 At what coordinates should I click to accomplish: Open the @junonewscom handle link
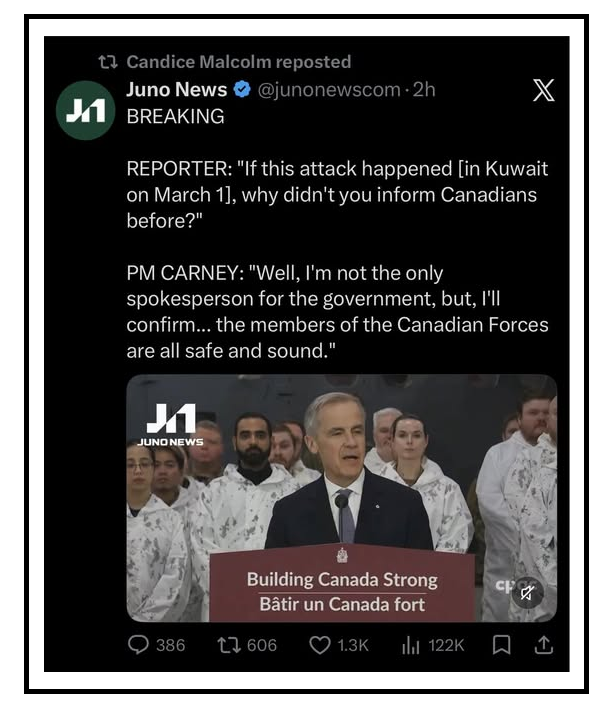[329, 90]
